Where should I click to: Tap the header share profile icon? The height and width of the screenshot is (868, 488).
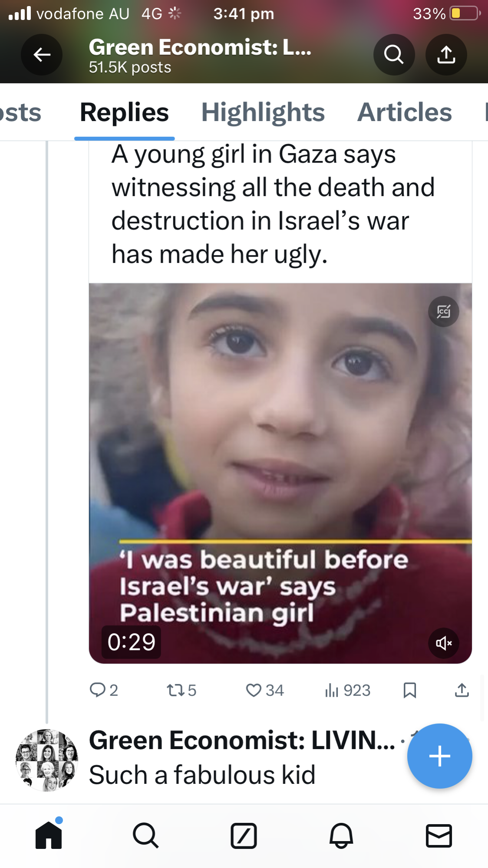point(446,55)
